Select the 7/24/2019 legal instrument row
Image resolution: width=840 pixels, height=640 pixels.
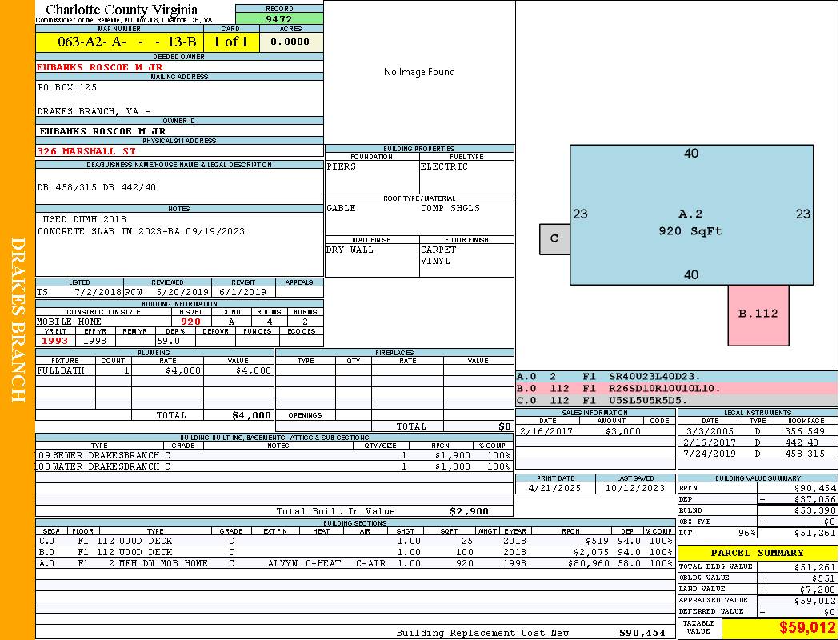pos(757,454)
